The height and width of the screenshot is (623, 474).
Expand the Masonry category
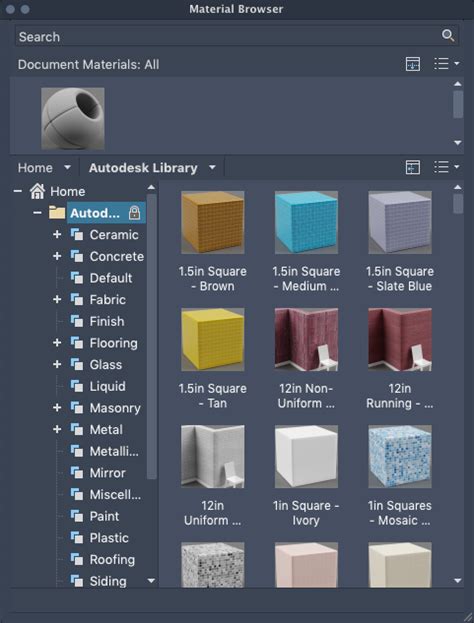point(57,408)
